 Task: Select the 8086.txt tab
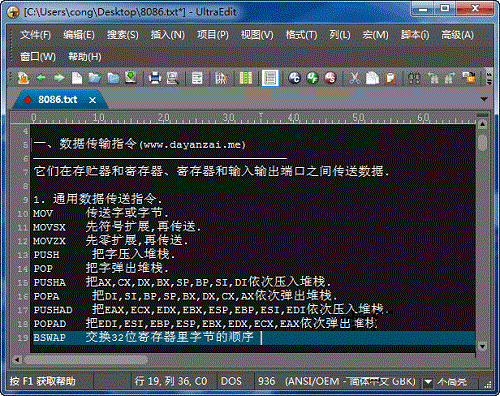click(57, 99)
